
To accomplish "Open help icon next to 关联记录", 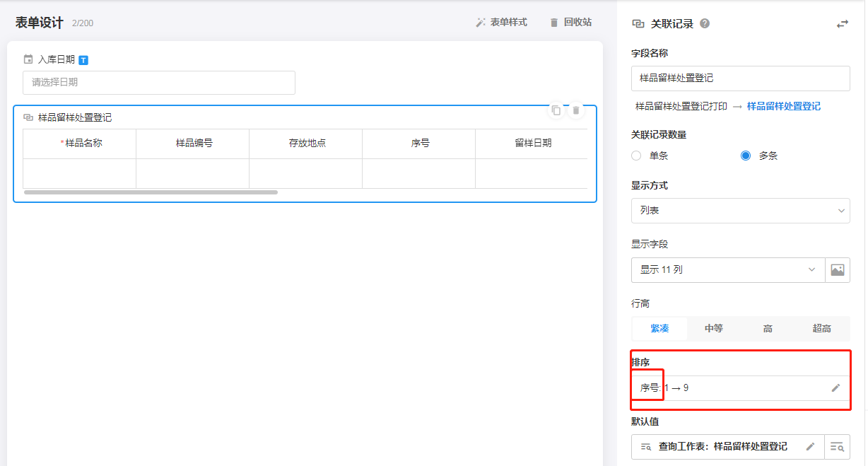I will (705, 23).
